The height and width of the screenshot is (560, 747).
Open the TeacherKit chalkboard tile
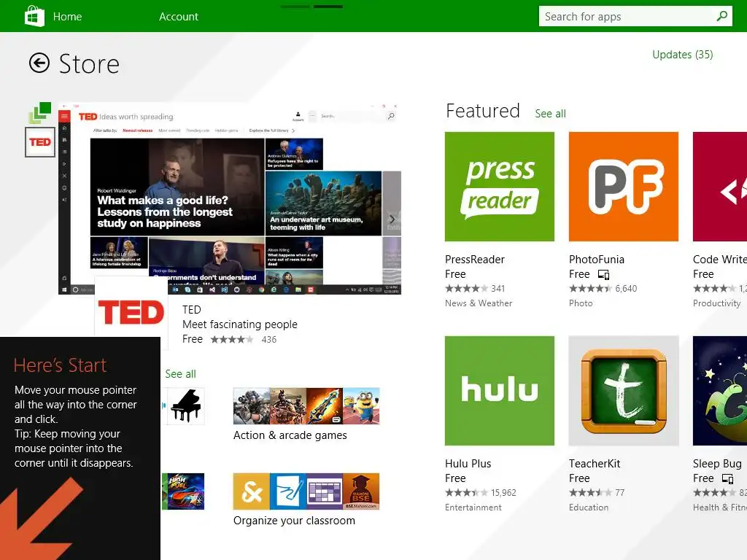(623, 391)
